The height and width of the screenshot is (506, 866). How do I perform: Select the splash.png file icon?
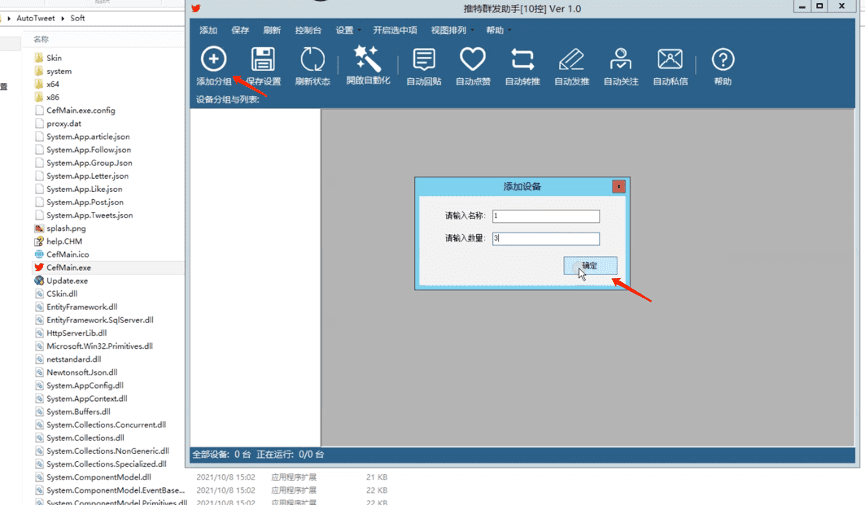coord(39,228)
